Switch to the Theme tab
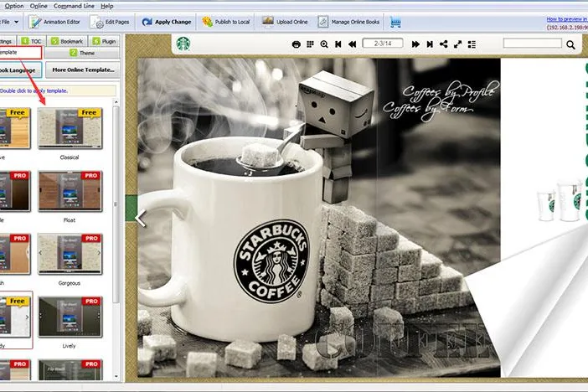Viewport: 588px width, 392px height. (x=82, y=53)
